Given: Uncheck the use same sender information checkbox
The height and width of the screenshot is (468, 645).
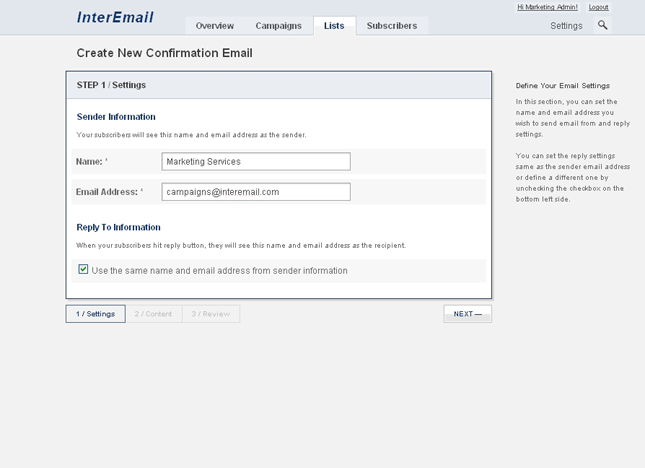Looking at the screenshot, I should (x=83, y=270).
